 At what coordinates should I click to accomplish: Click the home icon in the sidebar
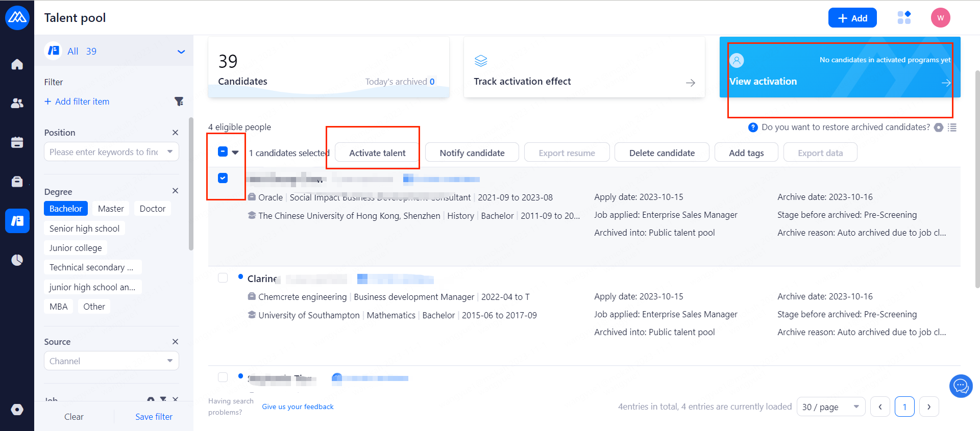(17, 64)
